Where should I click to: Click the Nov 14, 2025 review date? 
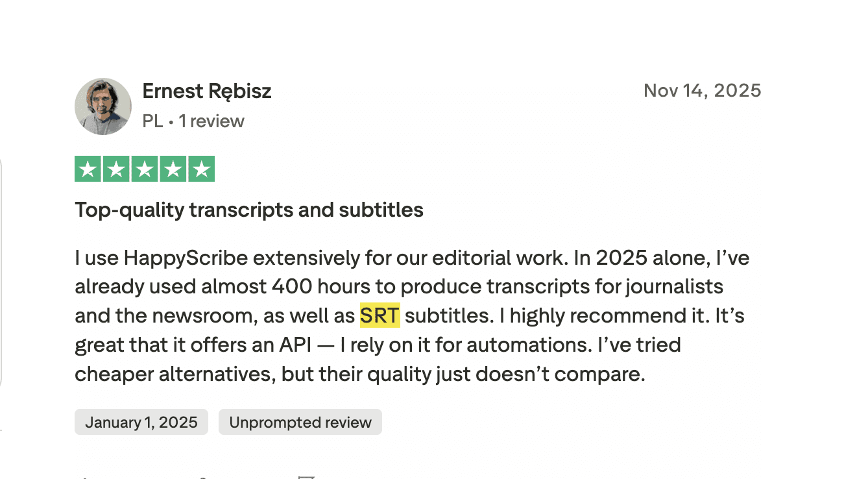click(x=702, y=91)
